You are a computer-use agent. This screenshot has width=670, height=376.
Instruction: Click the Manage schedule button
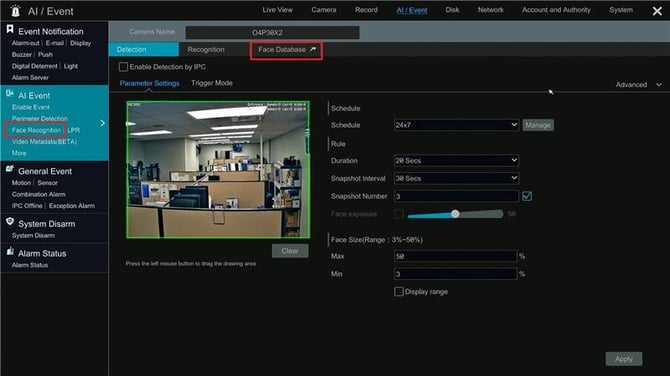click(x=538, y=125)
